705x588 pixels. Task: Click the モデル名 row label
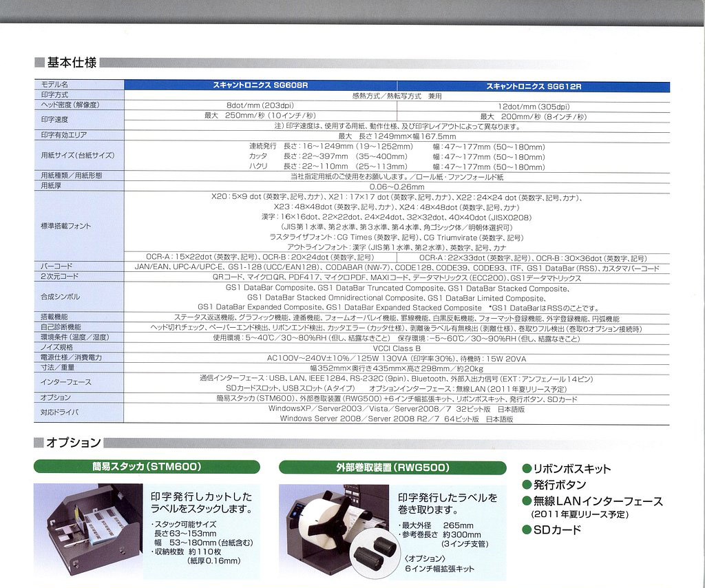tap(54, 85)
